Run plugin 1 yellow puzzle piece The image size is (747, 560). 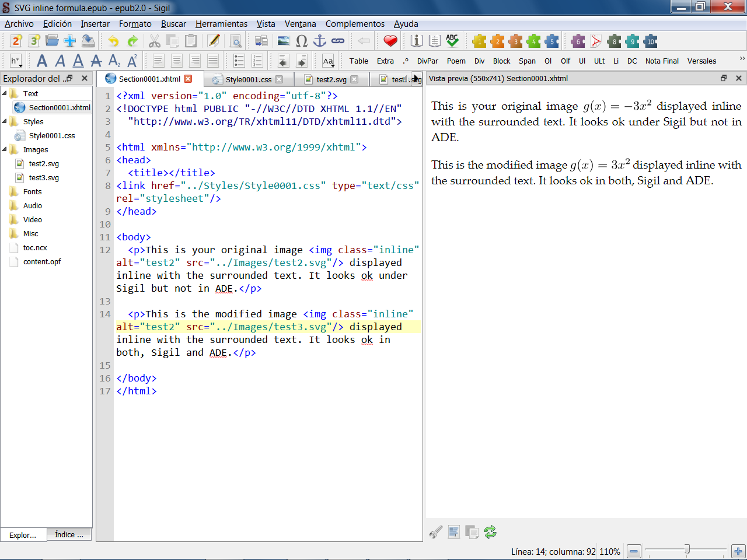click(479, 41)
